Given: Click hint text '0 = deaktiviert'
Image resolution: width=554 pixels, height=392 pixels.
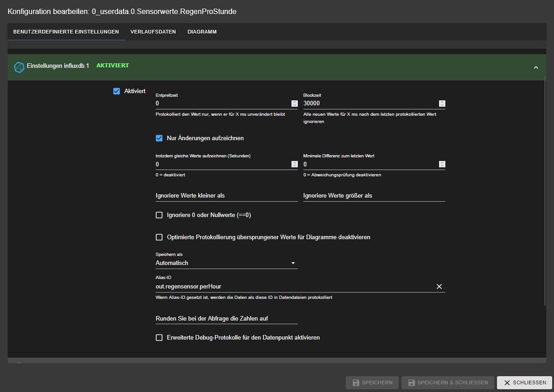Looking at the screenshot, I should pos(171,175).
